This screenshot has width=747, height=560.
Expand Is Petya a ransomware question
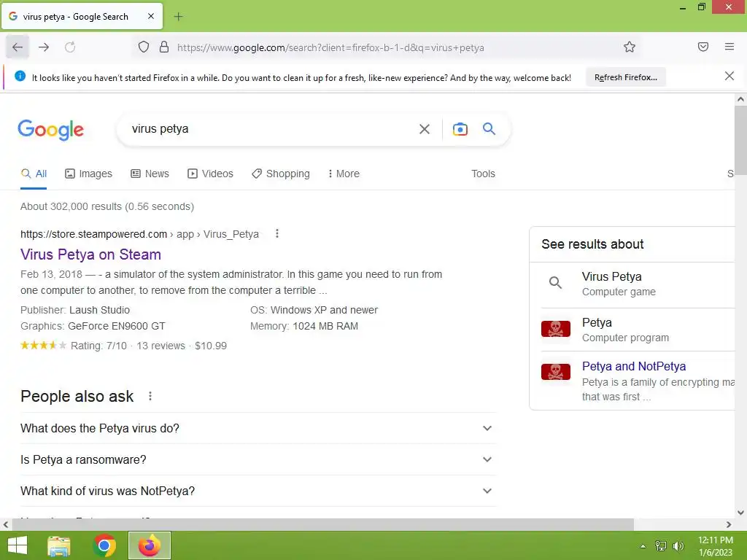tap(258, 459)
